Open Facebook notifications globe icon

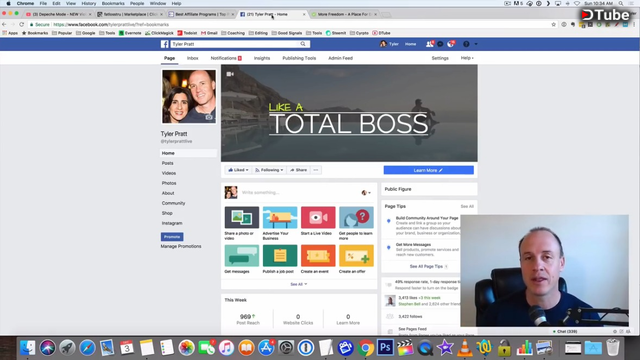451,44
